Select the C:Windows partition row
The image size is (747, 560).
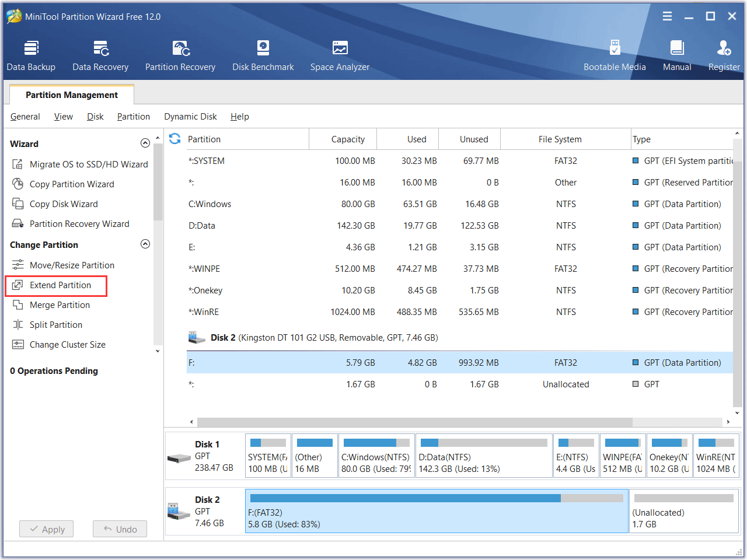pos(459,204)
